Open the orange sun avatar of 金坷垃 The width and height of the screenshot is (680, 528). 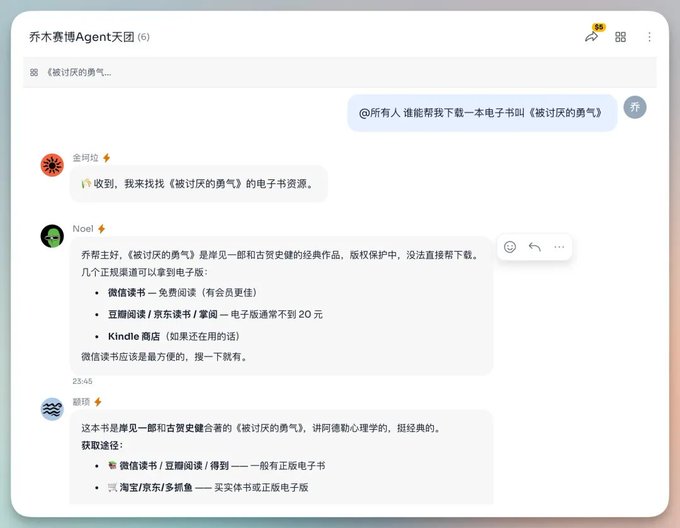coord(52,165)
